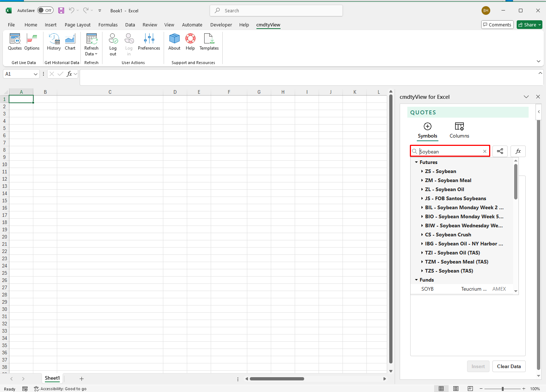Switch to the Home tab
This screenshot has width=546, height=392.
[x=31, y=25]
